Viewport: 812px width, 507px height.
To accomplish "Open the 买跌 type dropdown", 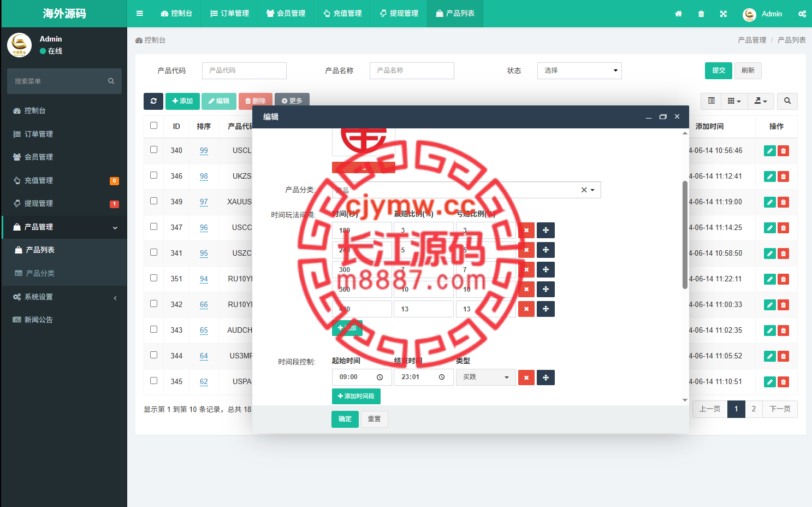I will tap(486, 378).
